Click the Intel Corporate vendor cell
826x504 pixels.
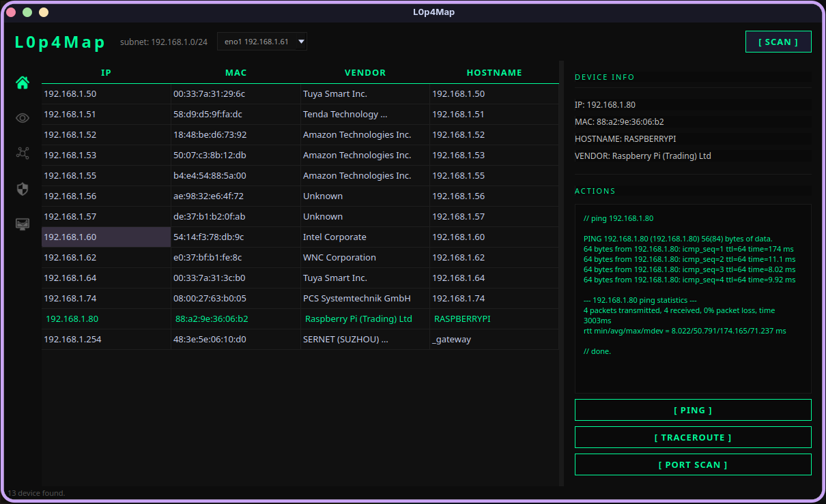pyautogui.click(x=365, y=237)
